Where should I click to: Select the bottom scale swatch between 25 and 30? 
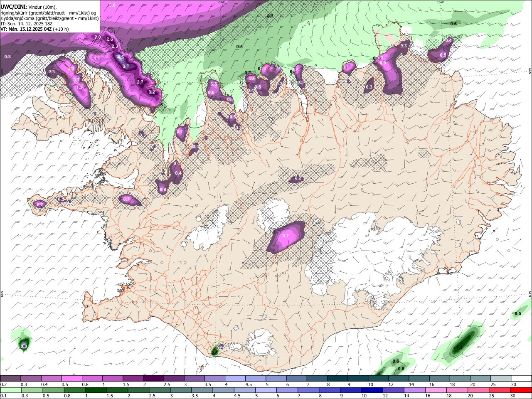pyautogui.click(x=500, y=390)
